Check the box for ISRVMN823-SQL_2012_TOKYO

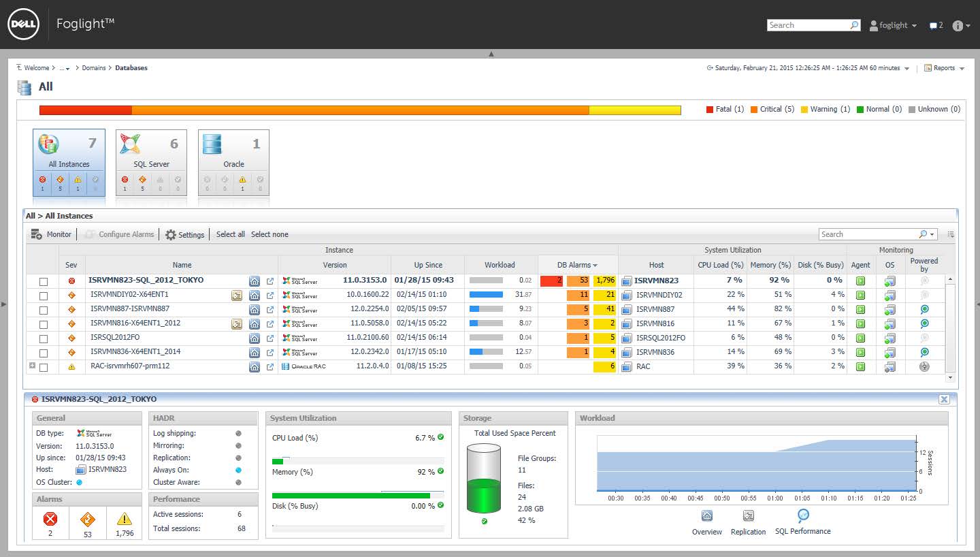coord(44,281)
